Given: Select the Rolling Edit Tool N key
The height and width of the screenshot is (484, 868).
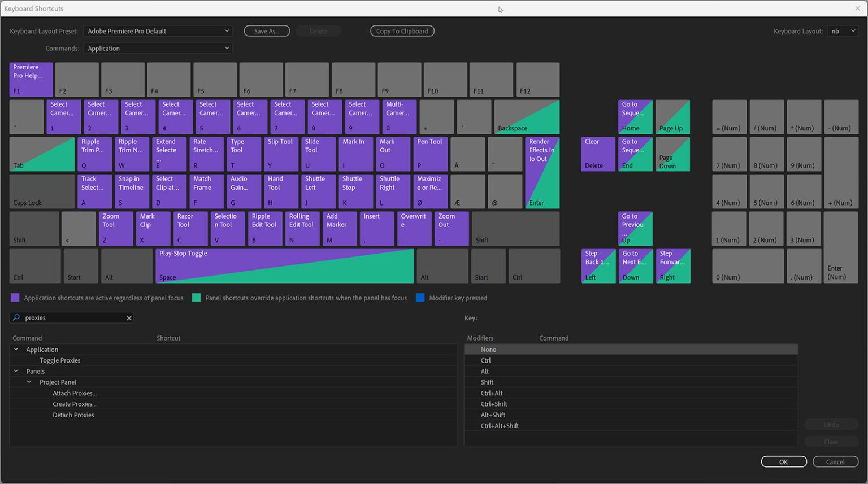Looking at the screenshot, I should (x=302, y=228).
